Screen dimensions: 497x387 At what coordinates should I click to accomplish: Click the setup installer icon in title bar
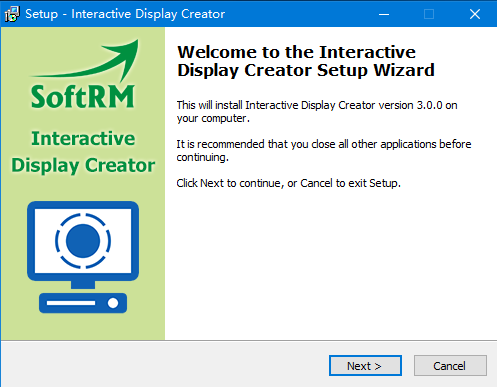12,14
